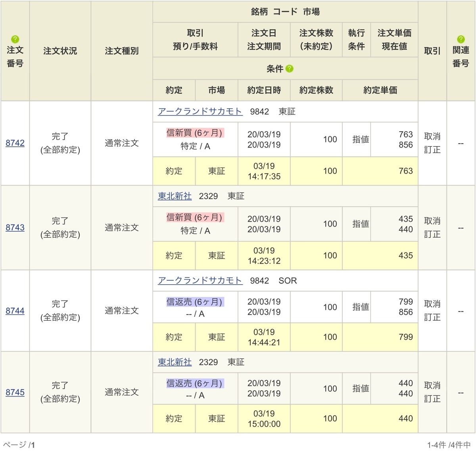Click help icon above 関連番号 header
This screenshot has height=454, width=476.
461,39
